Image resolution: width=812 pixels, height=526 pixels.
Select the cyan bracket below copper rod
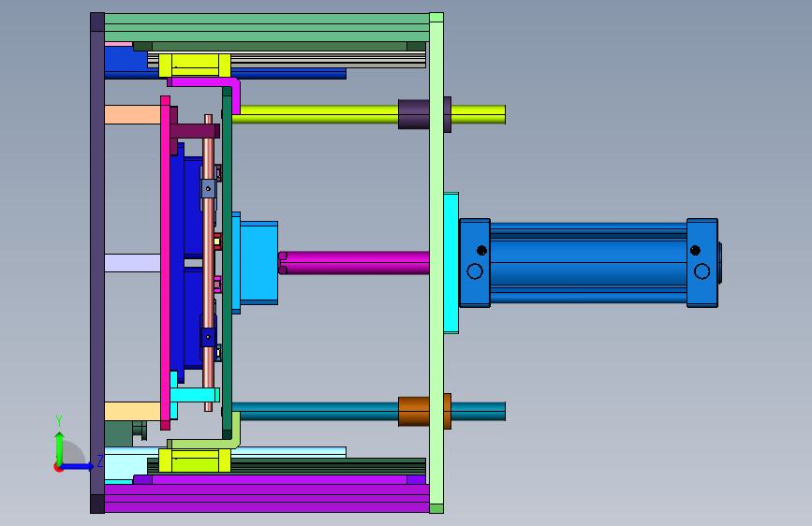coord(194,395)
